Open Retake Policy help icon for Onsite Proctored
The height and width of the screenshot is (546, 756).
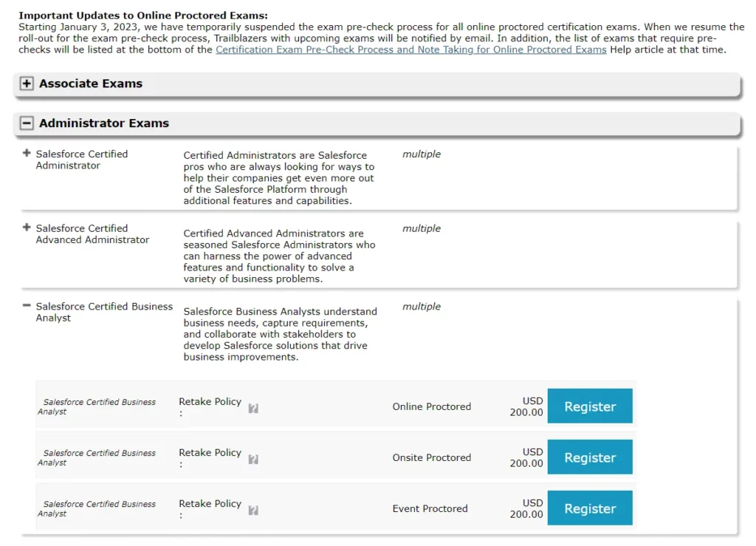tap(253, 459)
